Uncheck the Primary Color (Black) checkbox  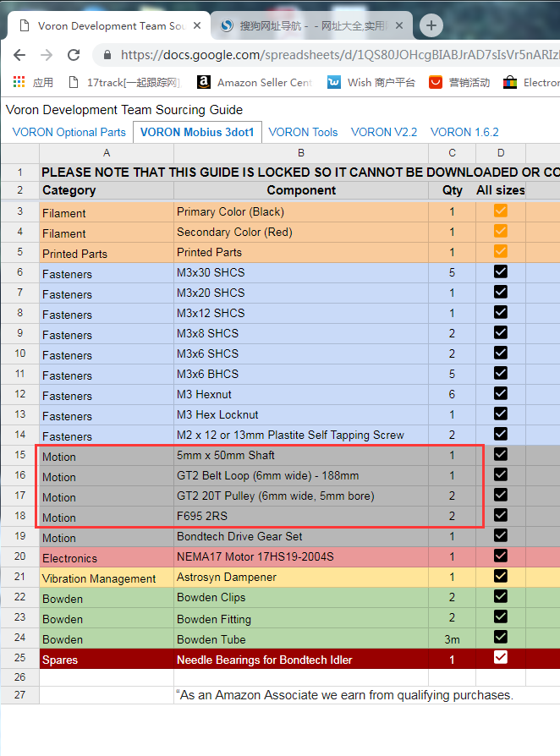[500, 211]
